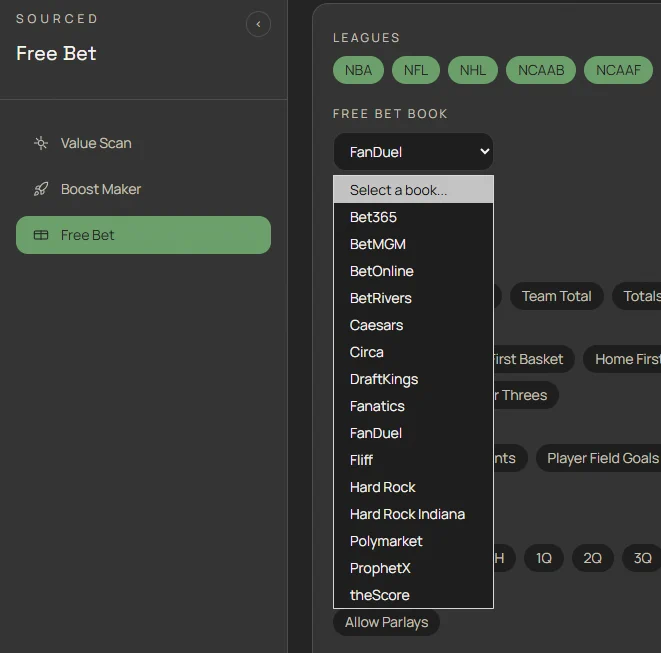
Task: Toggle the NCAAB league filter
Action: coord(541,70)
